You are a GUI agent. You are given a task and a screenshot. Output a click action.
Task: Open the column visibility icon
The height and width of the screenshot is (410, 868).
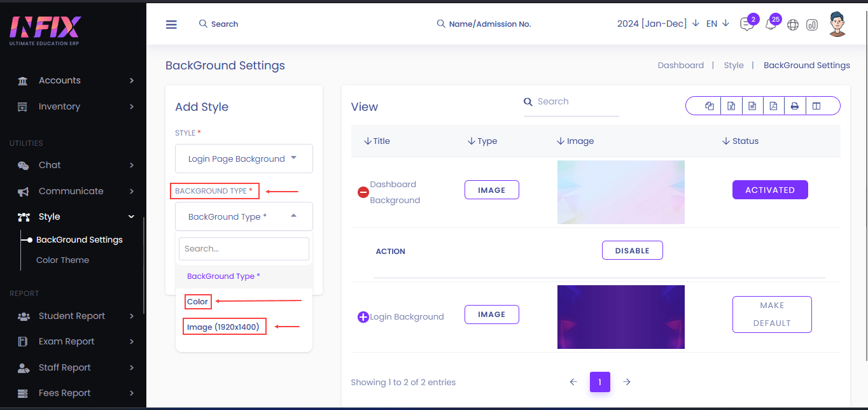[x=816, y=106]
